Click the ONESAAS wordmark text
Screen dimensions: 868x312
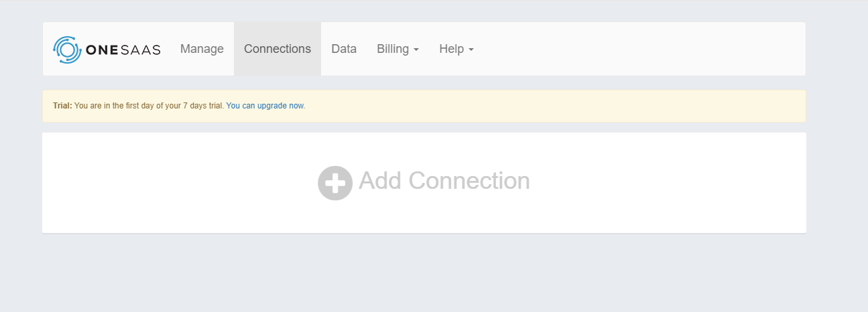click(123, 50)
